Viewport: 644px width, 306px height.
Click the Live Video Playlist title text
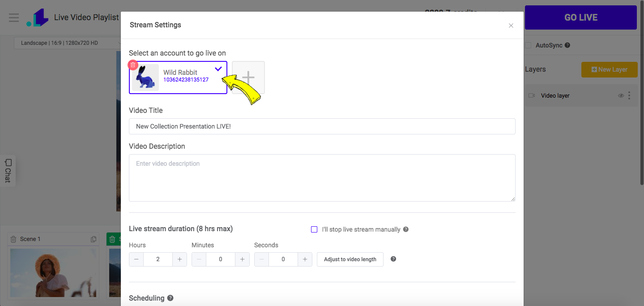[x=86, y=17]
